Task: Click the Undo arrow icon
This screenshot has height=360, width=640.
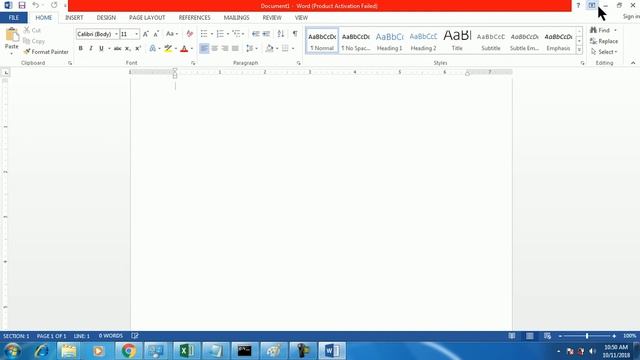Action: (x=36, y=5)
